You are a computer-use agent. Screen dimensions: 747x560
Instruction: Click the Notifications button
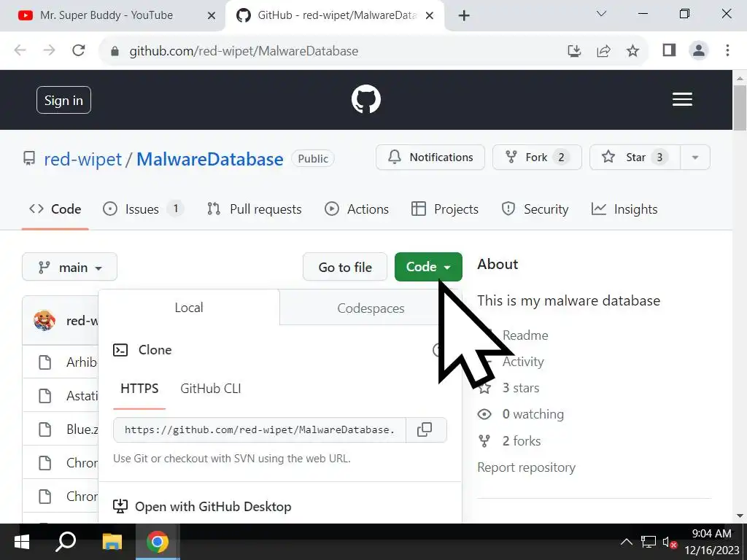pyautogui.click(x=430, y=157)
